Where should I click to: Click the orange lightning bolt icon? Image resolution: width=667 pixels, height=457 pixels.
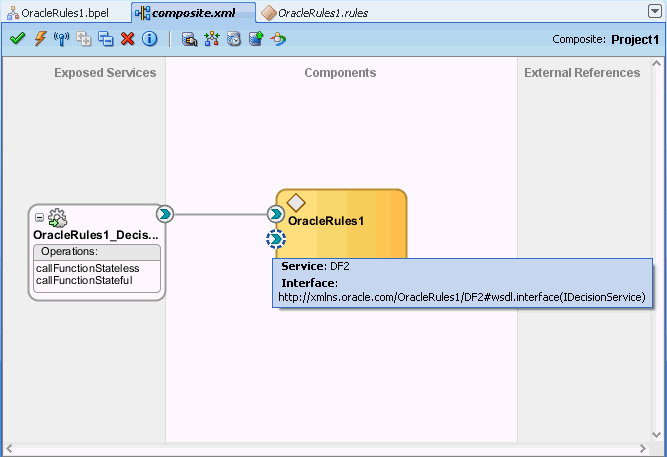(x=40, y=39)
